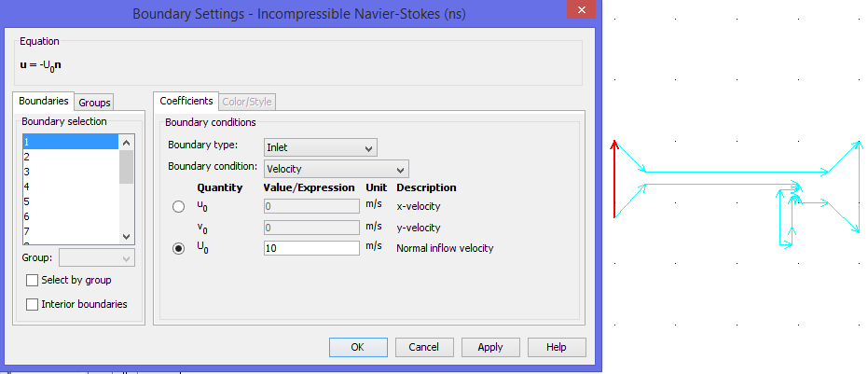
Task: Open the Coefficients tab
Action: pyautogui.click(x=186, y=101)
